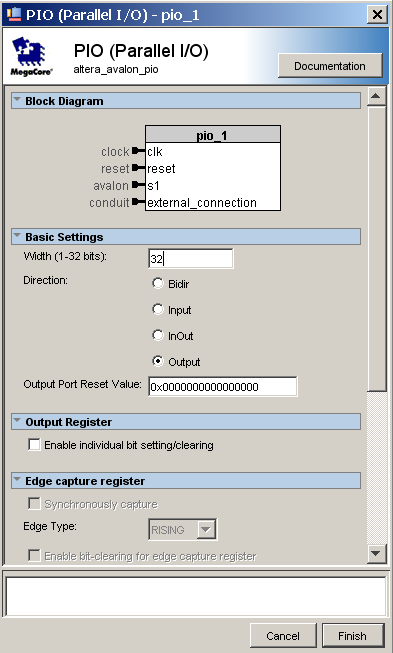Click the scrollbar down arrow
The height and width of the screenshot is (653, 393).
pyautogui.click(x=376, y=553)
